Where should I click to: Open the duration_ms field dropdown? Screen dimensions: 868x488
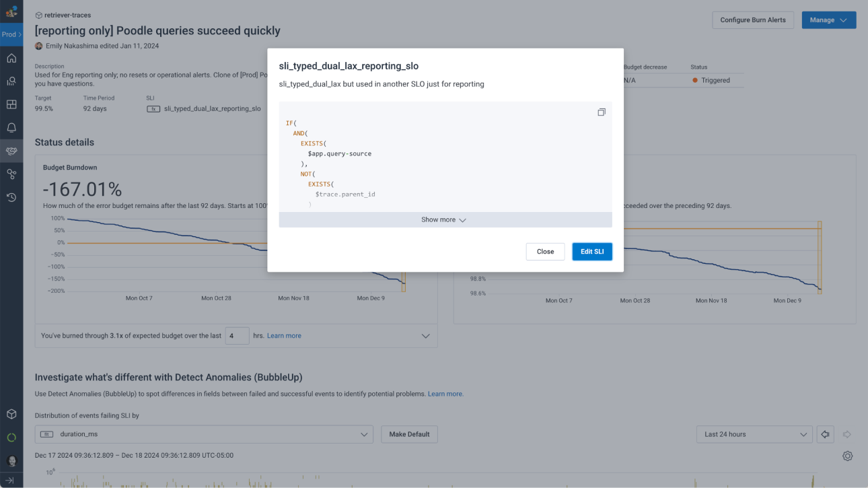(x=204, y=434)
